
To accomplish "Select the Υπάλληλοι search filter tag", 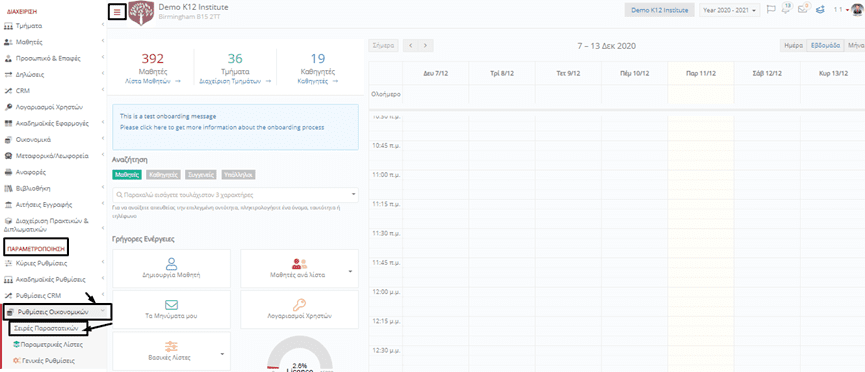I will [238, 174].
